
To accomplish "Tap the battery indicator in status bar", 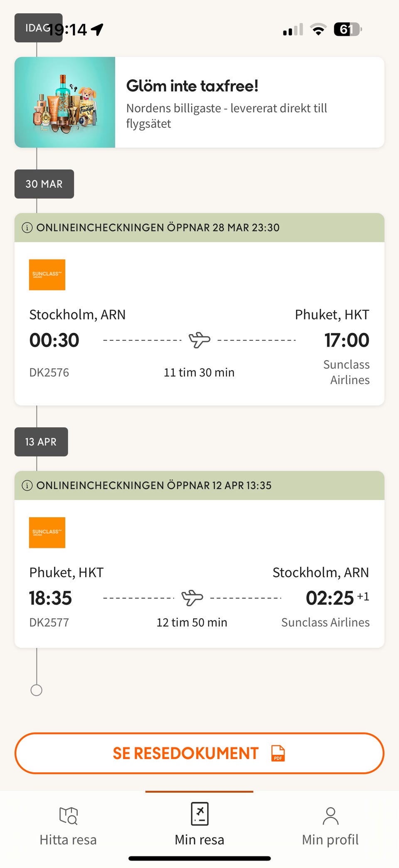I will pyautogui.click(x=347, y=30).
